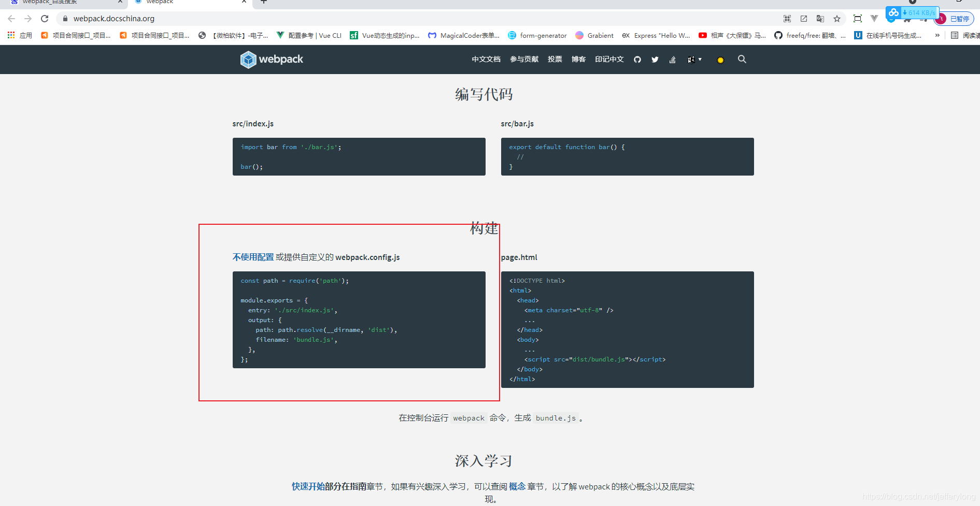The width and height of the screenshot is (980, 506).
Task: Open the share page icon in address bar
Action: pos(804,19)
